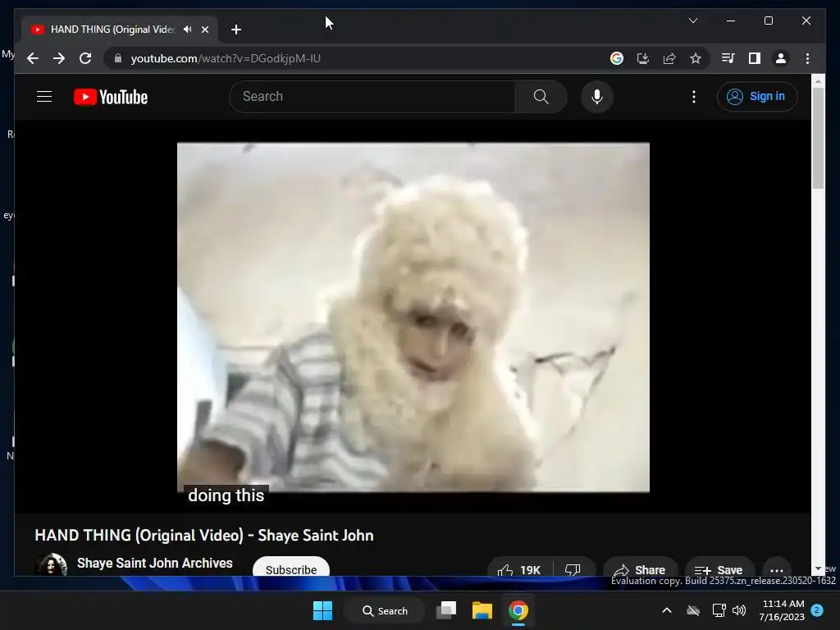Open the Windows Start menu
This screenshot has height=630, width=840.
(x=322, y=610)
